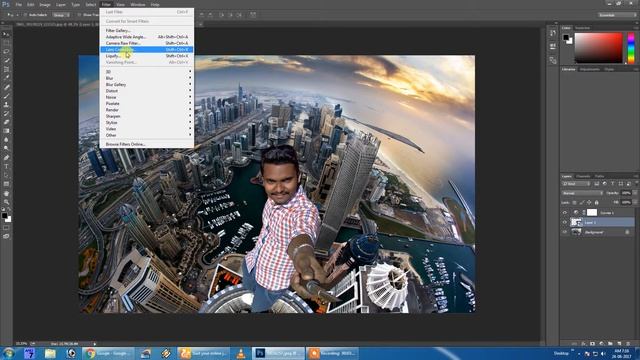Switch to the Swatches tab
Viewport: 640px width, 360px height.
click(x=582, y=28)
